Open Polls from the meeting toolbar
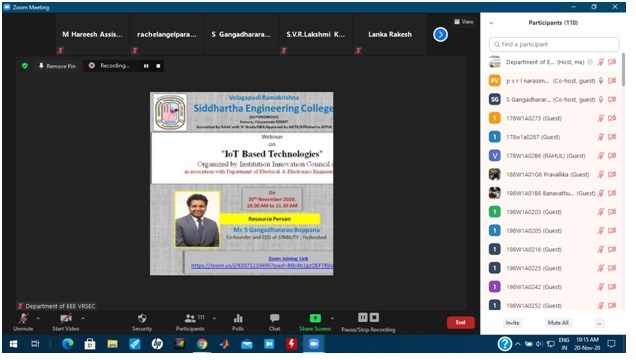 [238, 322]
